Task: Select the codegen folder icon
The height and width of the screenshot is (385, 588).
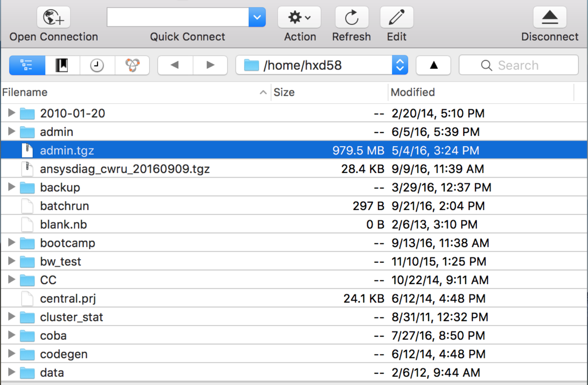Action: [27, 354]
